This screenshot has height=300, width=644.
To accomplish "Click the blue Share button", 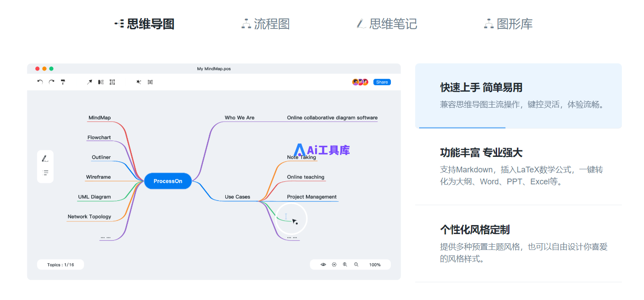I will coord(382,82).
